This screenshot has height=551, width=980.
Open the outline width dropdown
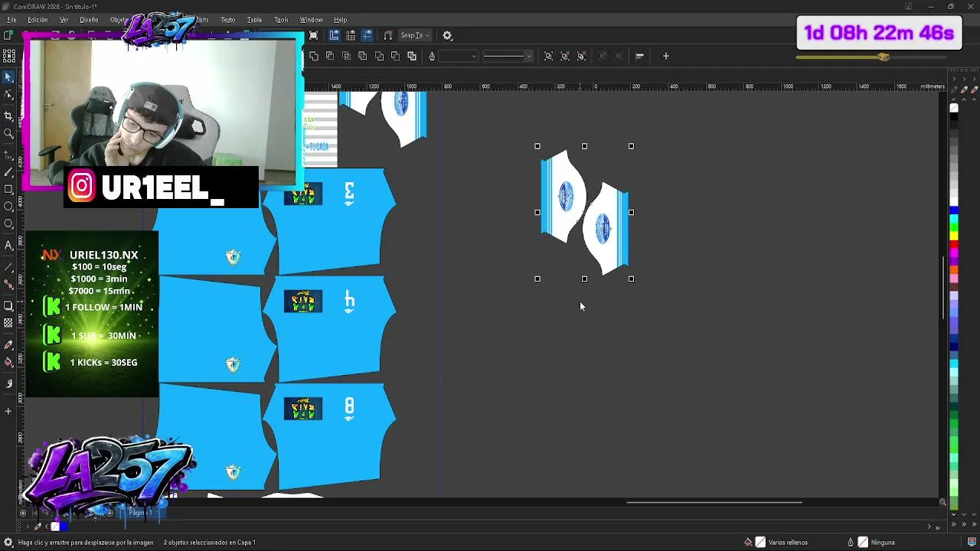pyautogui.click(x=474, y=56)
